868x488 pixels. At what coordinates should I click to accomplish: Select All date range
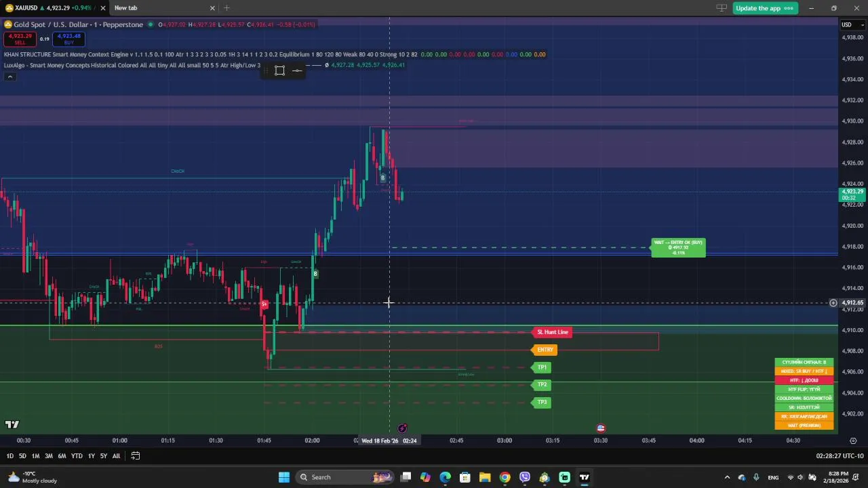[116, 456]
